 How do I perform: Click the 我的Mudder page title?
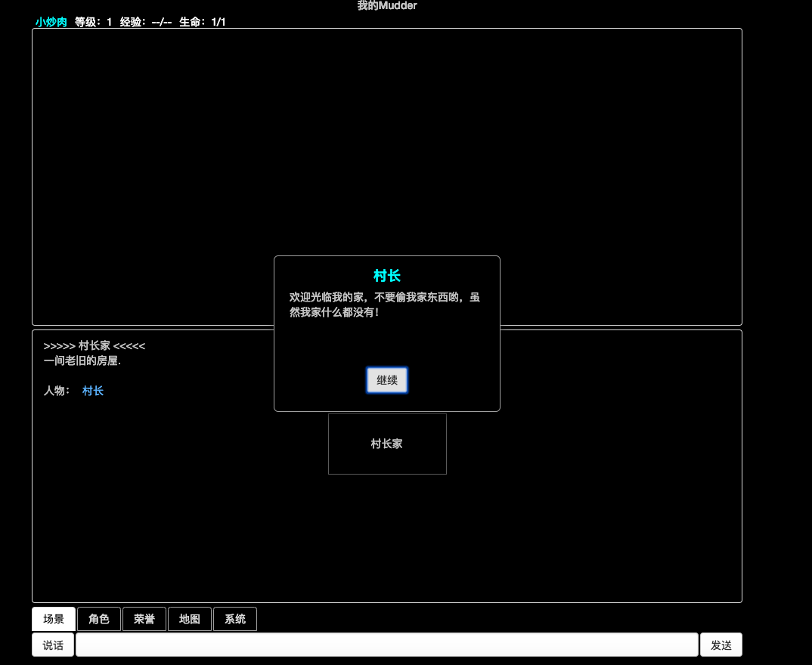coord(387,6)
